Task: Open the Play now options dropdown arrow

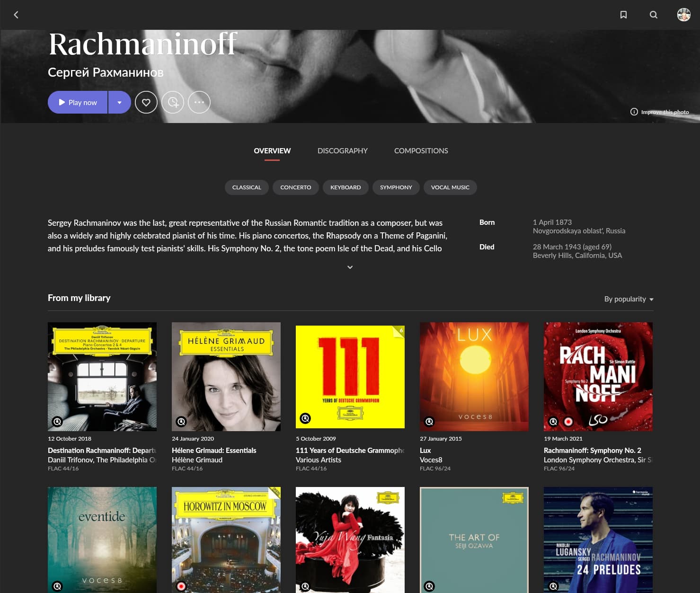Action: [x=120, y=102]
